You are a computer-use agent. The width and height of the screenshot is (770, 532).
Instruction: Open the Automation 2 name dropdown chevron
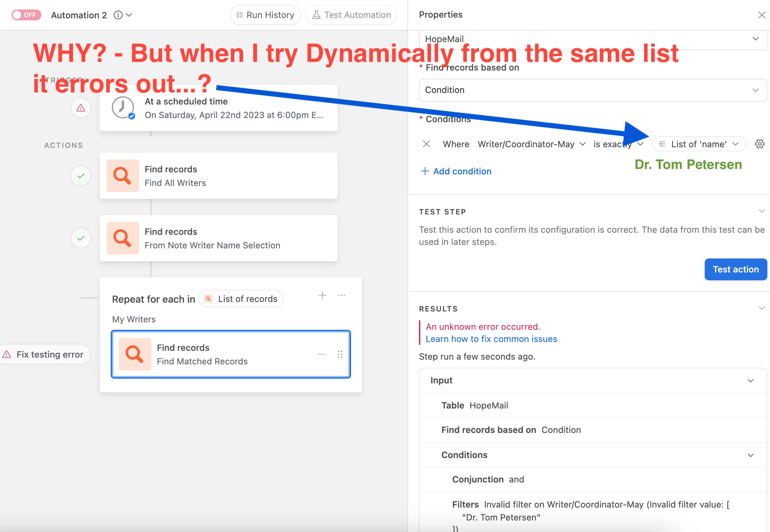coord(129,15)
